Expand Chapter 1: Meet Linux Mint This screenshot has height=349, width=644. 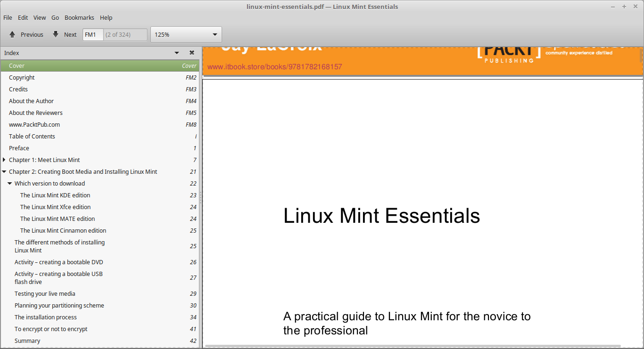[4, 160]
